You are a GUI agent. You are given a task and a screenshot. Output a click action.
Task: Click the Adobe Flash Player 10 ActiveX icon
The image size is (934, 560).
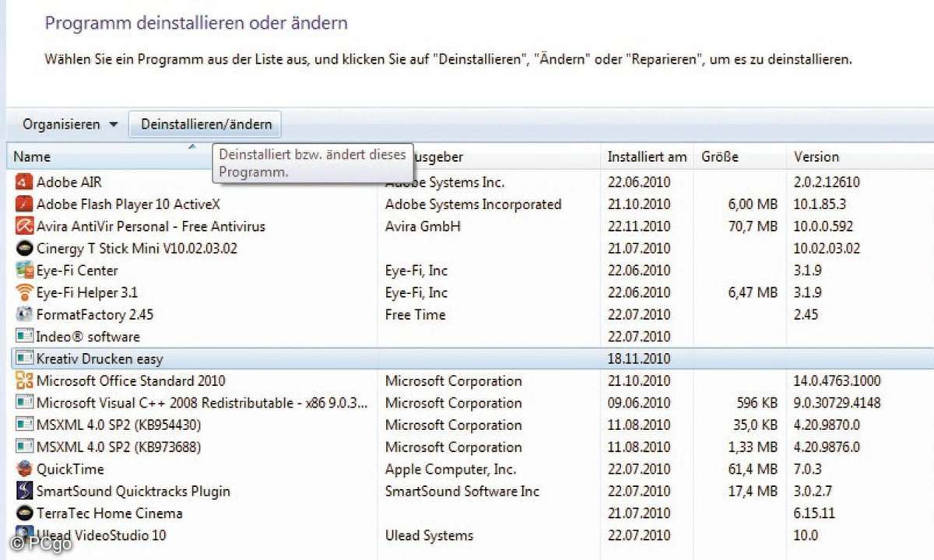click(x=23, y=205)
